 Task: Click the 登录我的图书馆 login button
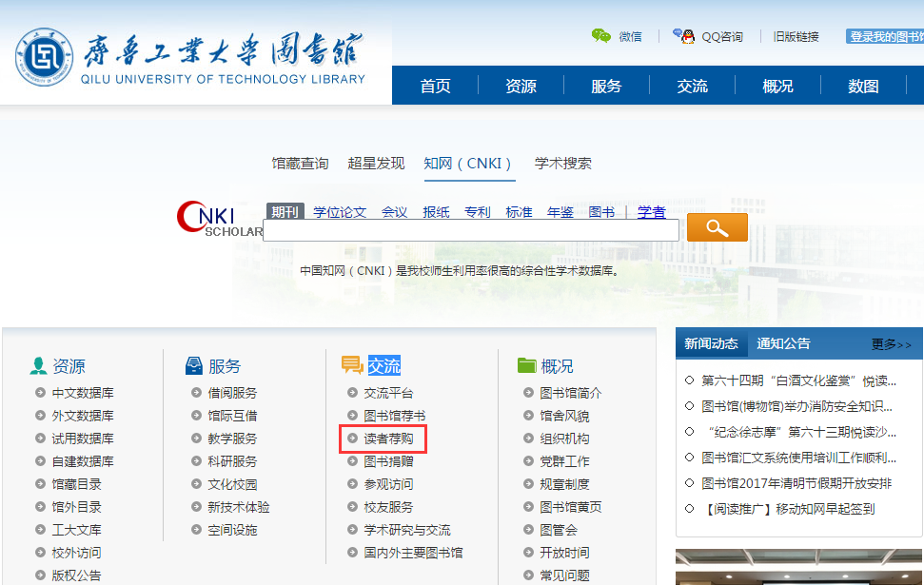(x=885, y=36)
